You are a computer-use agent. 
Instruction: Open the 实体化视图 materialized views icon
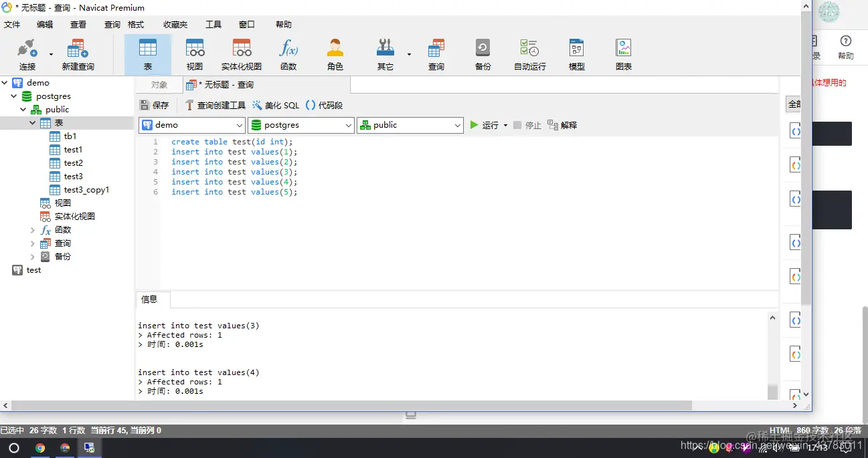coord(242,55)
